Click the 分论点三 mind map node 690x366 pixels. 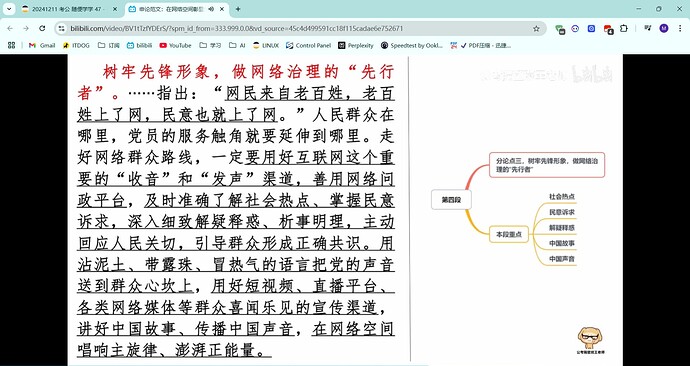(547, 165)
